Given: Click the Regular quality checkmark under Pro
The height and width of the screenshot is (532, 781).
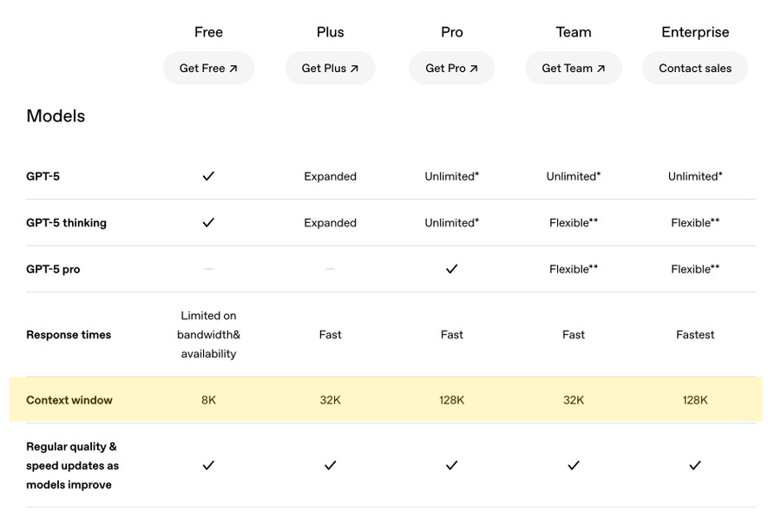Looking at the screenshot, I should (451, 466).
